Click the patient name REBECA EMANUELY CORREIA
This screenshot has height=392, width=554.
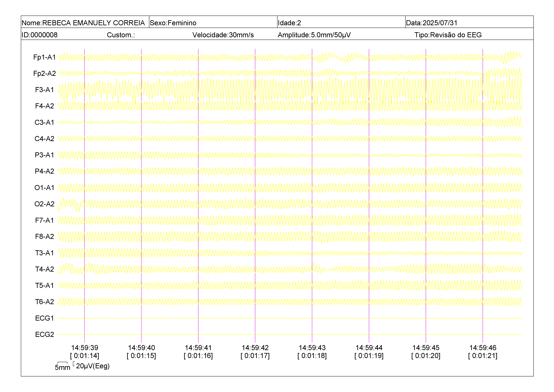pyautogui.click(x=93, y=23)
